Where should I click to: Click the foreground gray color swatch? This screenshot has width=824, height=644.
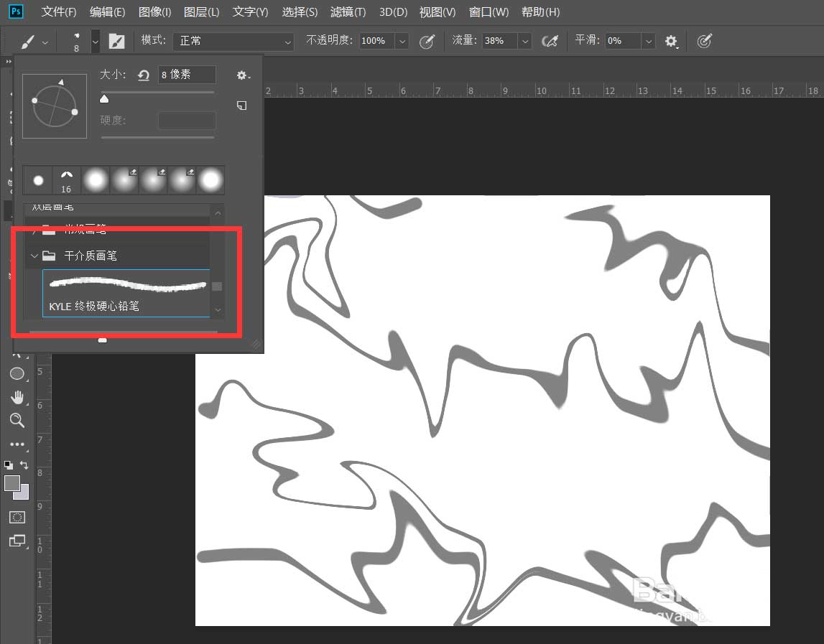[12, 482]
